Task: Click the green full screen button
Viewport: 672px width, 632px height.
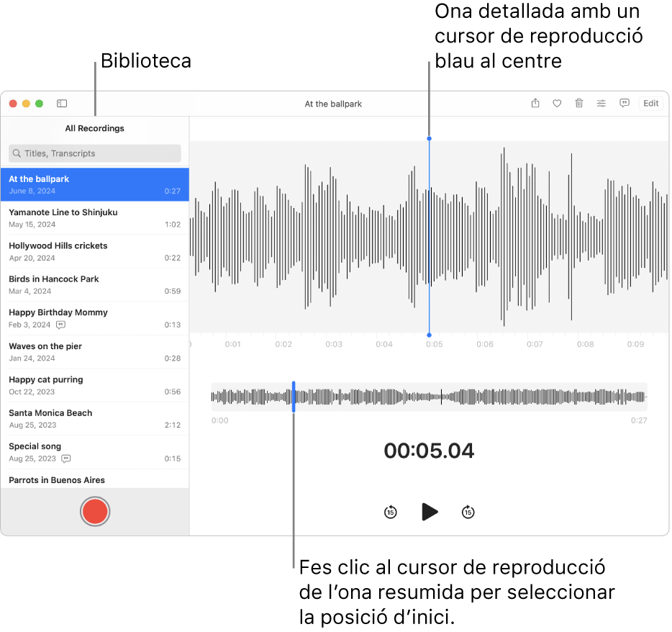Action: coord(39,104)
